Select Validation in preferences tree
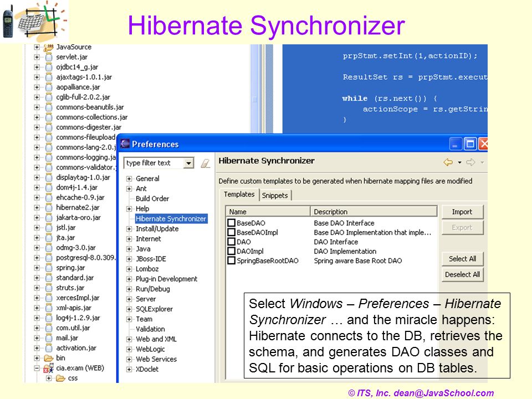 point(150,329)
